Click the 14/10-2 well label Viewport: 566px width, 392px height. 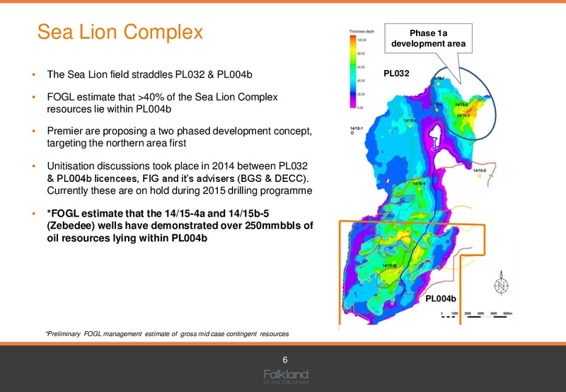click(463, 115)
